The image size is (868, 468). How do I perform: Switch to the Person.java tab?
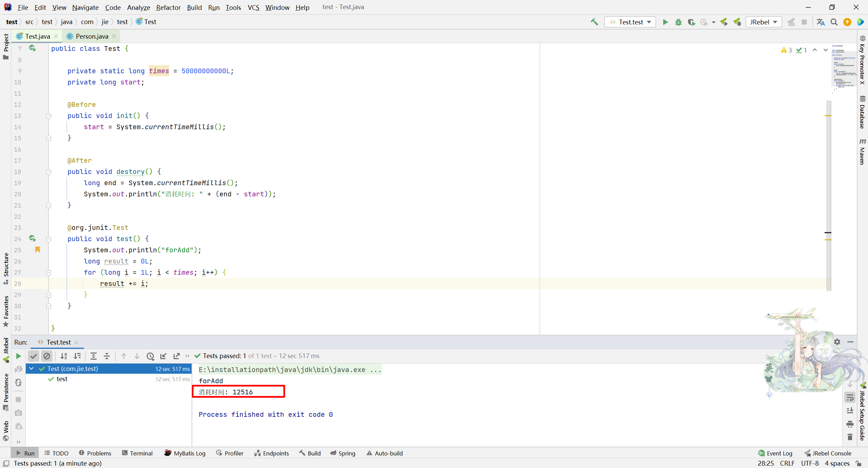(91, 36)
